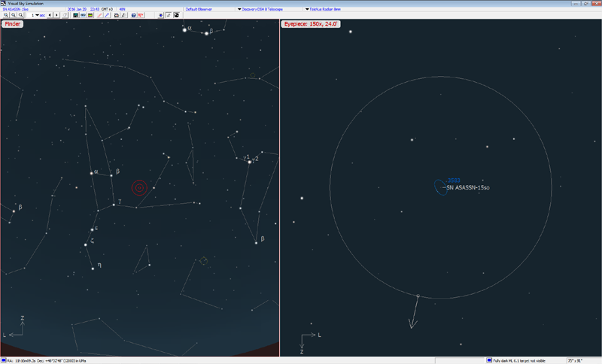Click the eye view icon in toolbar
Viewport: 602px width, 364px height.
160,15
